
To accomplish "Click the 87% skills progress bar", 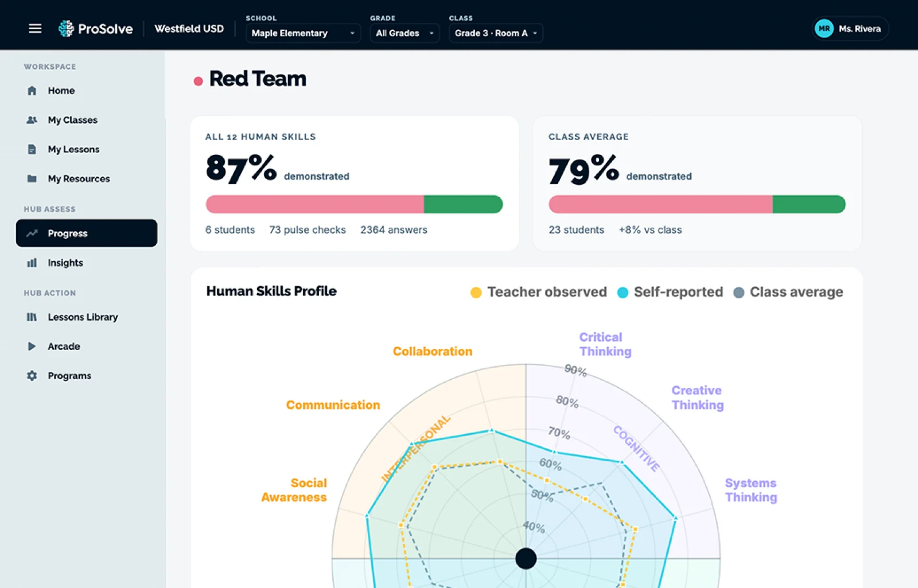I will pyautogui.click(x=354, y=204).
